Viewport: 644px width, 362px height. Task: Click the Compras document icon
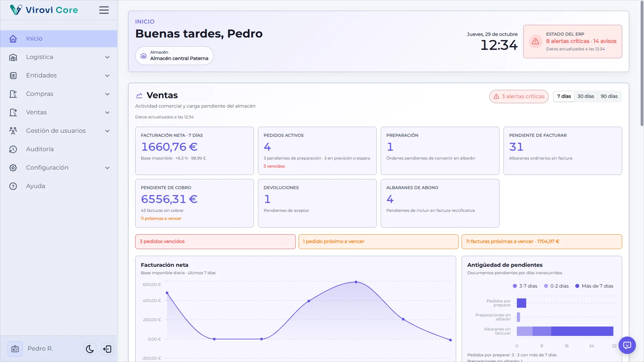(x=13, y=94)
